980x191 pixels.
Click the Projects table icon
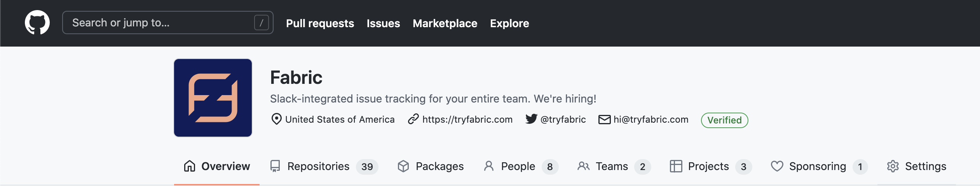tap(676, 166)
